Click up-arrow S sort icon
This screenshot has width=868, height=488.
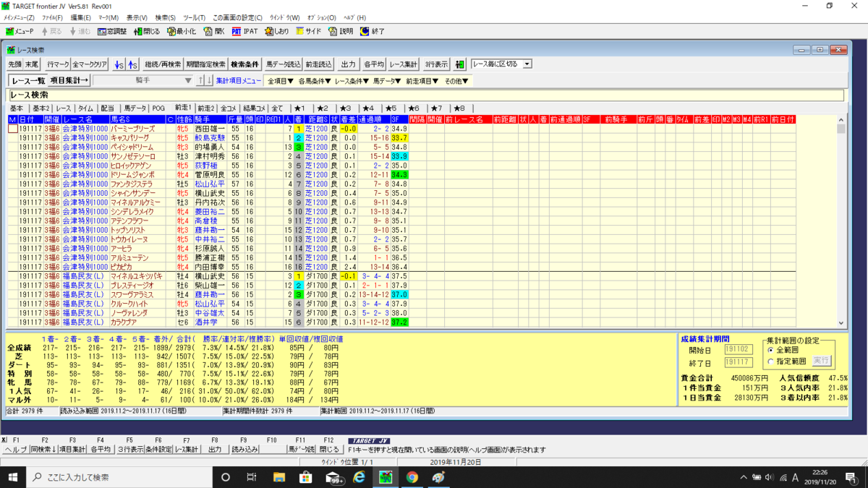click(132, 64)
